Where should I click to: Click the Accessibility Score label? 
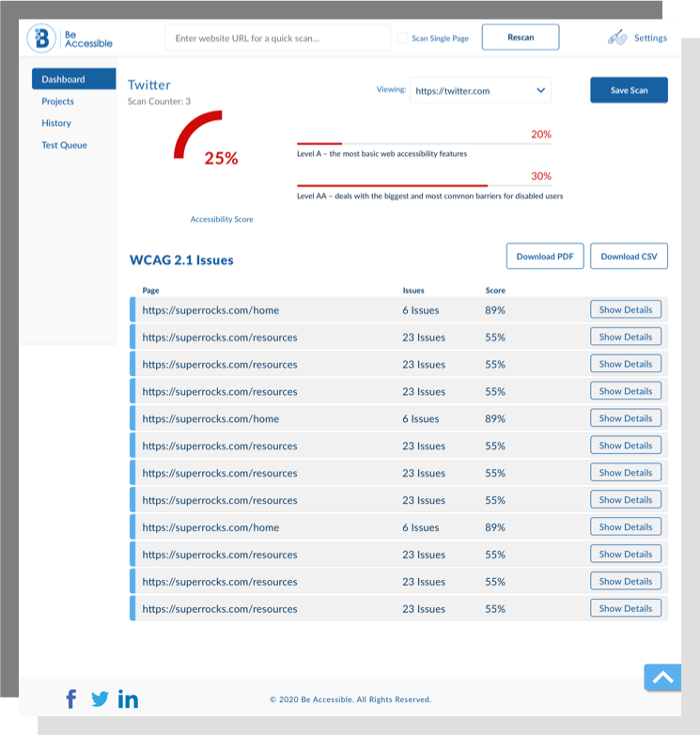[222, 219]
